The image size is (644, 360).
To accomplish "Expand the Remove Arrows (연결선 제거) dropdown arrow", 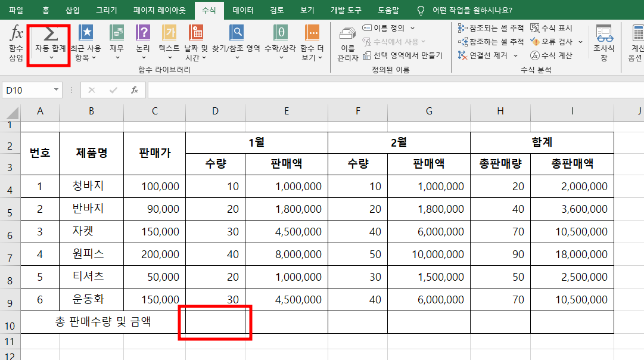I will [x=515, y=55].
